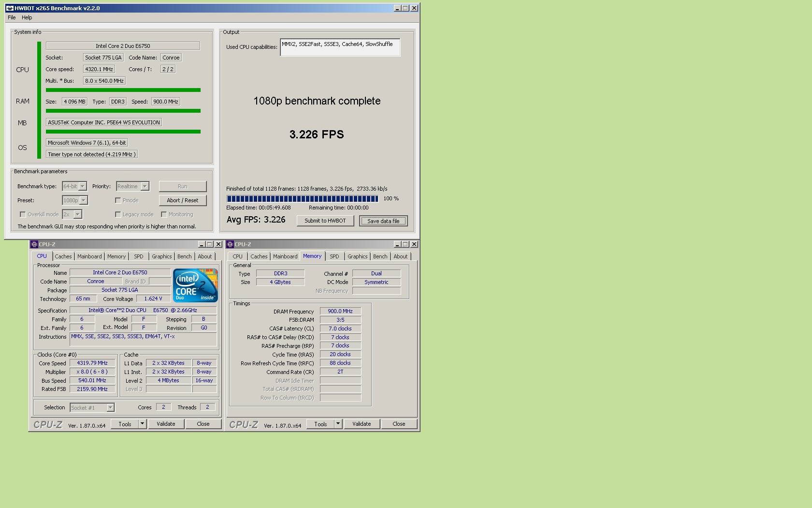Click the ASUSTeK P5E64 WS EVOLUTION motherboard field
812x508 pixels.
pyautogui.click(x=104, y=122)
